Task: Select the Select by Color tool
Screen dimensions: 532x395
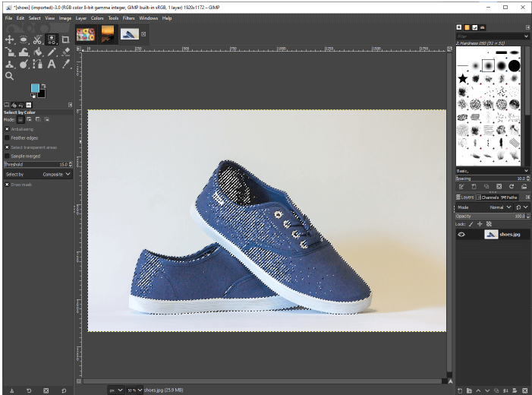Action: [x=52, y=39]
